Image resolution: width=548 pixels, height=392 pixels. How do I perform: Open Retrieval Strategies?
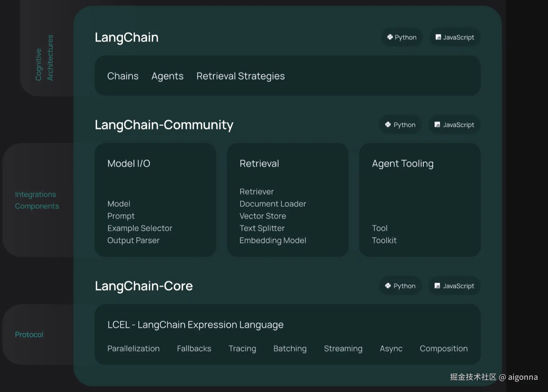tap(240, 76)
